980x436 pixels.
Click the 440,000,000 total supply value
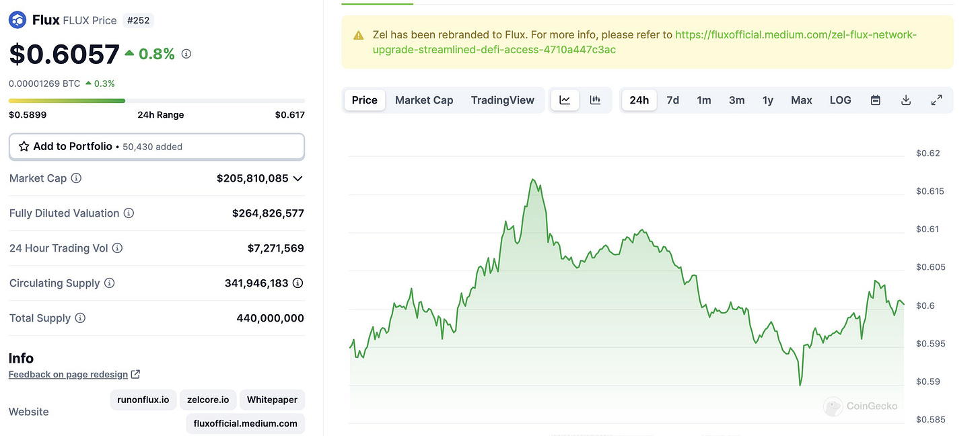click(271, 318)
